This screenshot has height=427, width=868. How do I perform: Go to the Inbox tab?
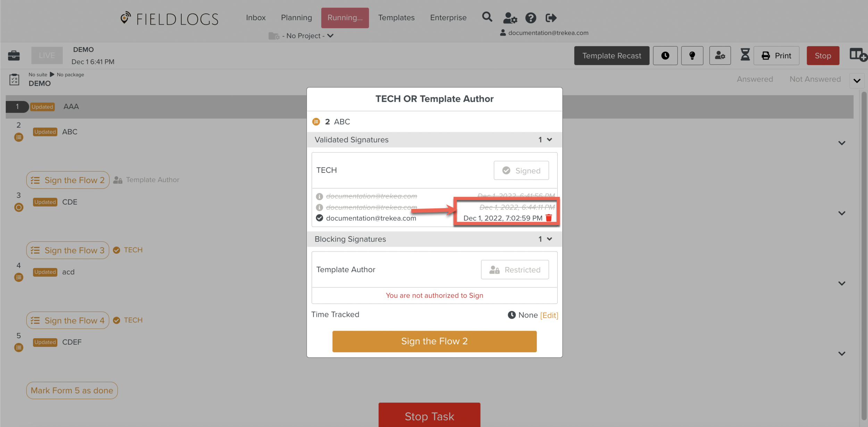click(x=256, y=18)
